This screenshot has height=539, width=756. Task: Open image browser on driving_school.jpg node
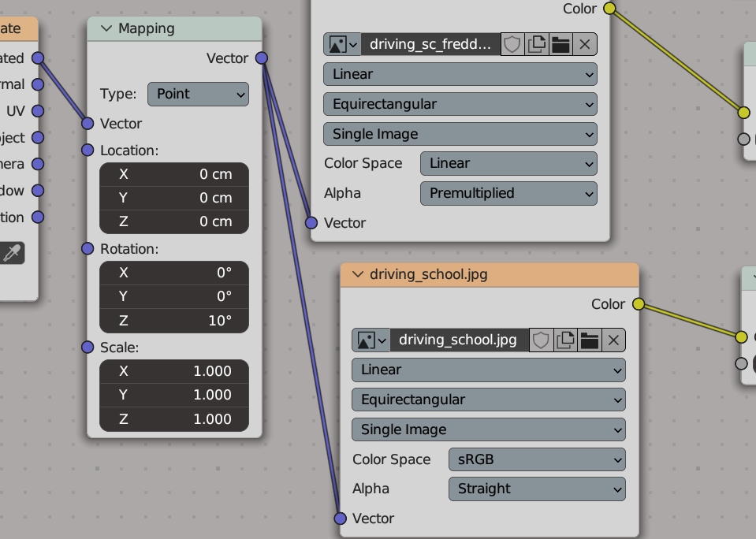pos(371,340)
